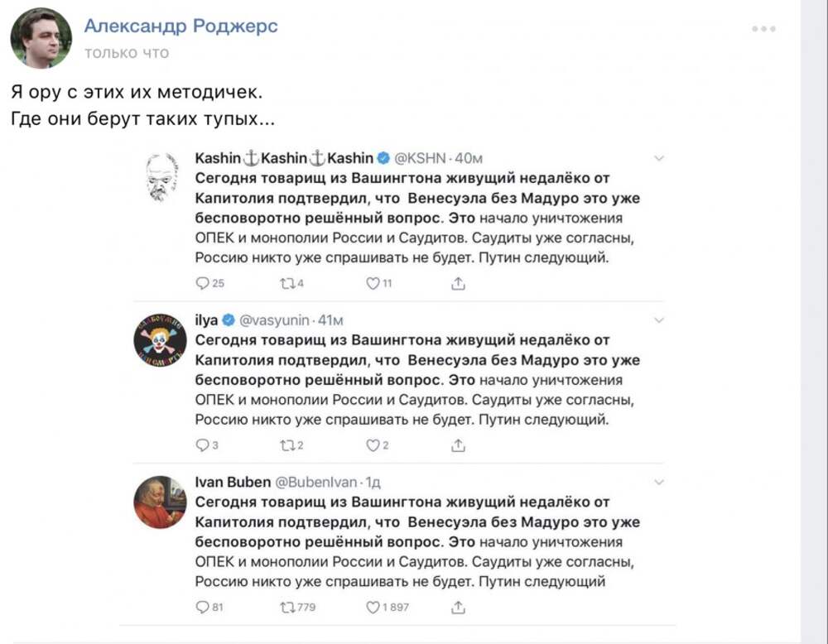Viewport: 828px width, 644px height.
Task: Click reply icon on Kashin tweet
Action: [202, 283]
